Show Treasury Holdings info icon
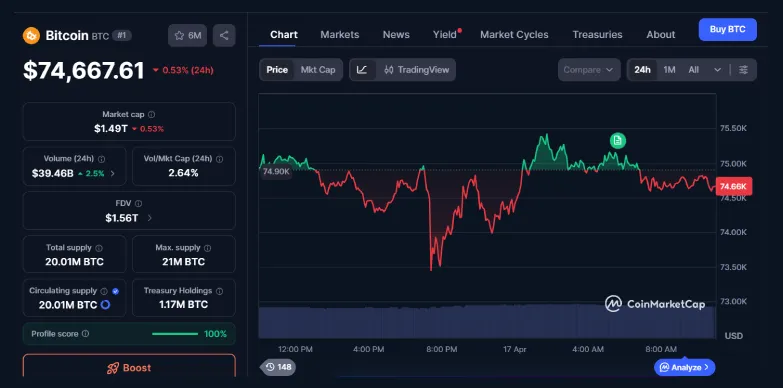The height and width of the screenshot is (388, 783). click(219, 291)
